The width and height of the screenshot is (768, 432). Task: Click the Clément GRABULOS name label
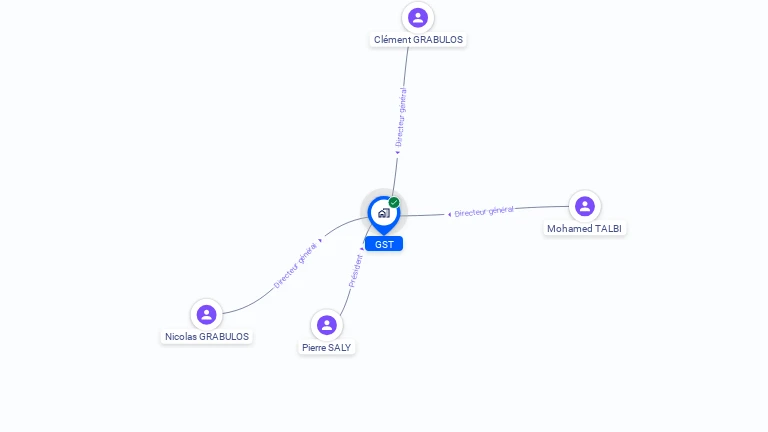(x=418, y=40)
